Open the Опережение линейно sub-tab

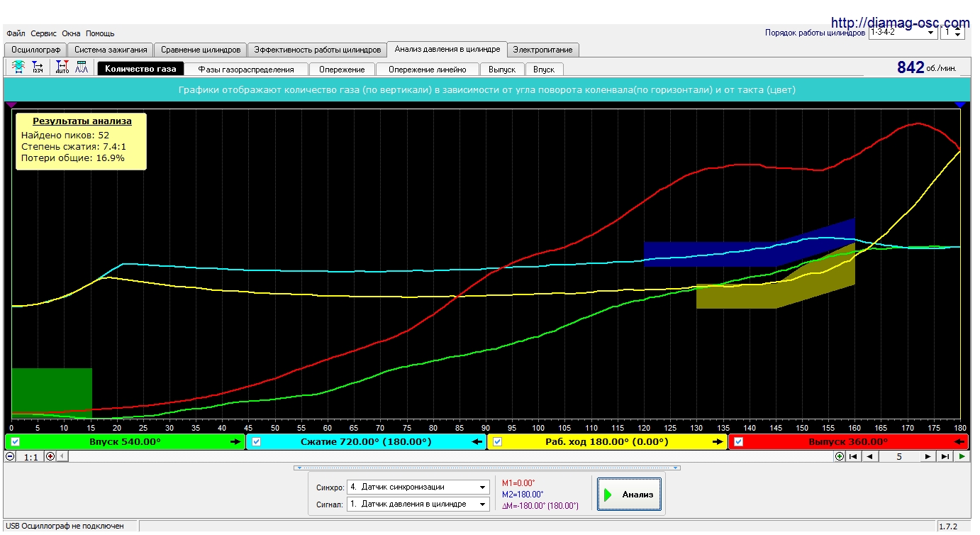pyautogui.click(x=428, y=70)
